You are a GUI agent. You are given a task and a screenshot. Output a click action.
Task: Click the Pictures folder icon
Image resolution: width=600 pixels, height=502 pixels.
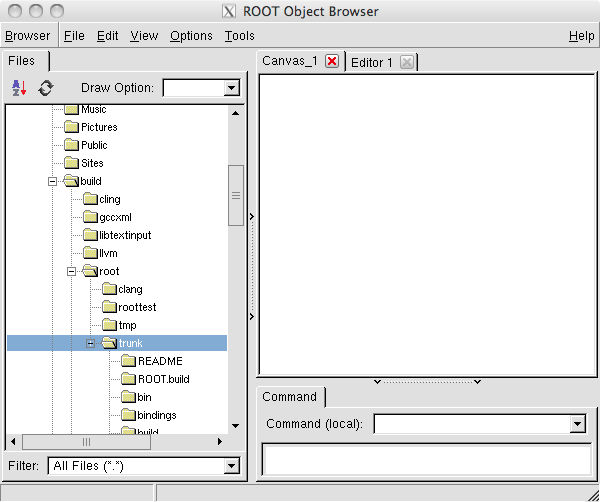click(71, 127)
